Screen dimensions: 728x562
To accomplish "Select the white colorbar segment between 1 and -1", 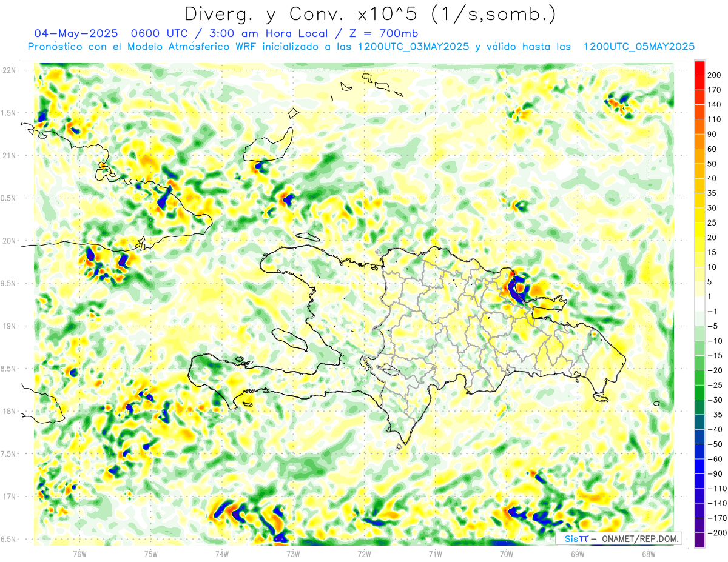I will [x=699, y=304].
